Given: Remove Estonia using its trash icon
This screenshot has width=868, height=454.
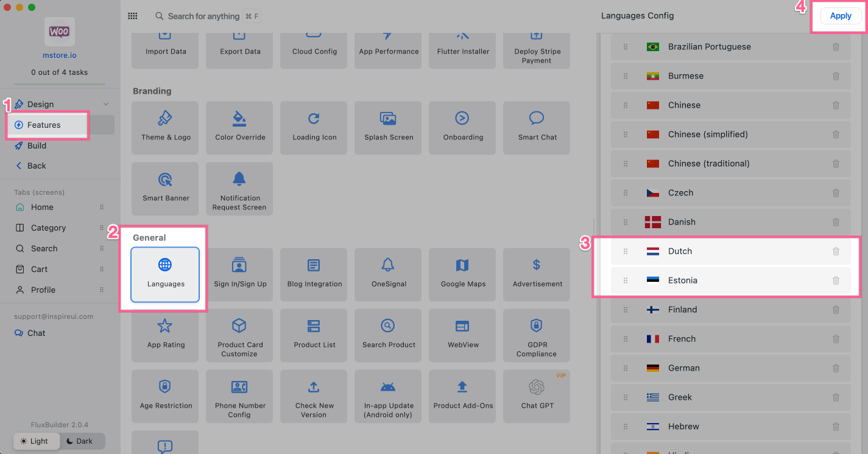Looking at the screenshot, I should click(x=836, y=281).
